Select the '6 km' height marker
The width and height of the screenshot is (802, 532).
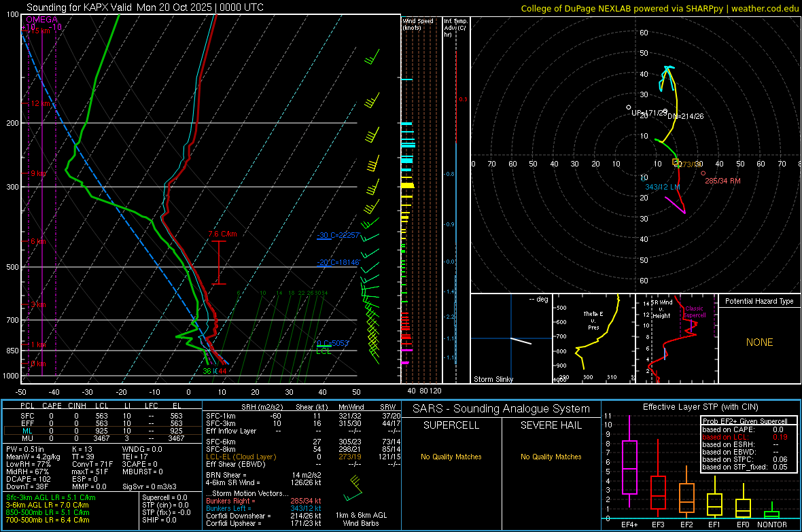(x=38, y=241)
